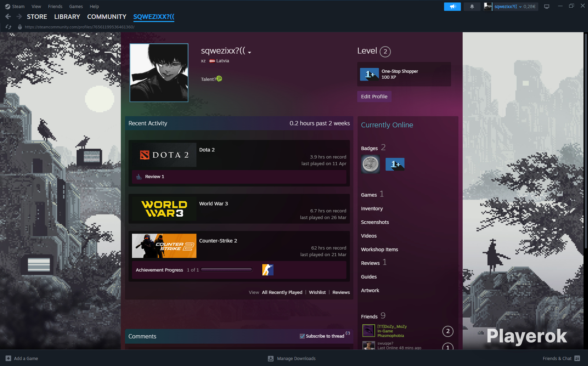
Task: Click the Counter-Strike 2 achievement icon
Action: [x=268, y=270]
